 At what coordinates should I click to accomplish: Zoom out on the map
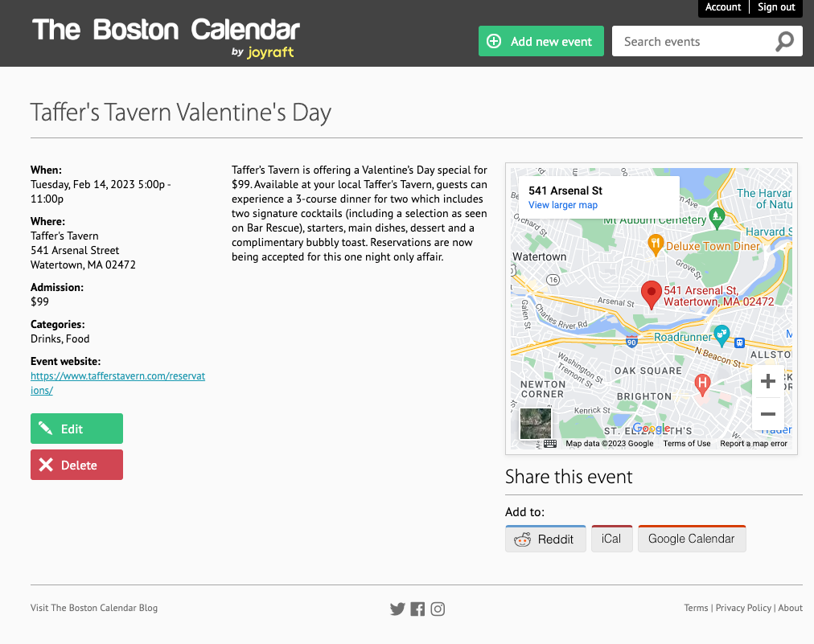768,413
